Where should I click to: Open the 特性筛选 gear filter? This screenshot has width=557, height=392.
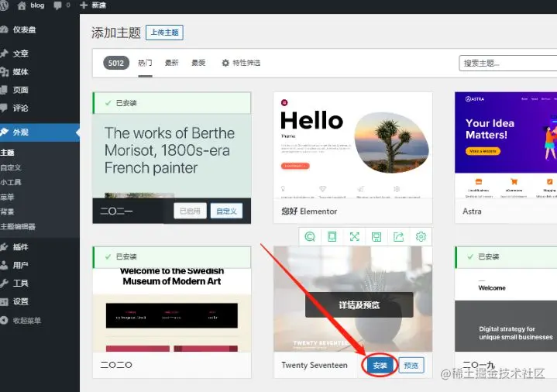pyautogui.click(x=241, y=63)
